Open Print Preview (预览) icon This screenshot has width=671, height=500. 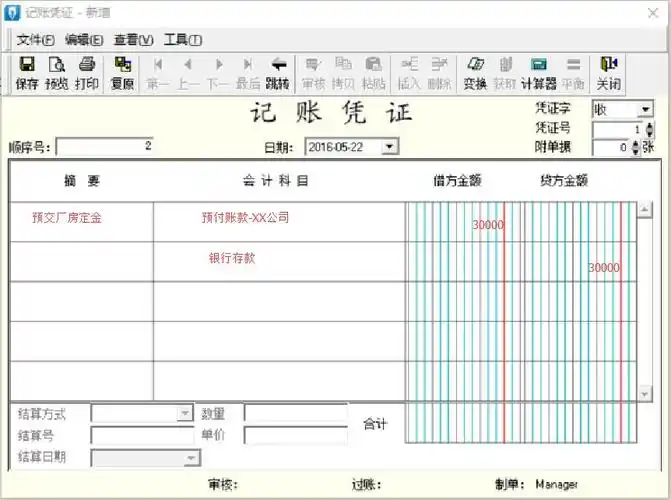57,73
